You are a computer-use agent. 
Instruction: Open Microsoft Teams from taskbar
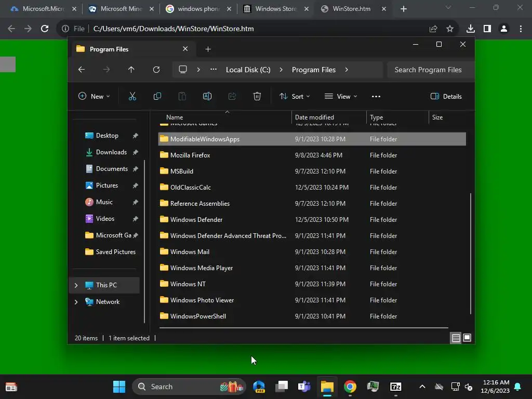tap(304, 387)
